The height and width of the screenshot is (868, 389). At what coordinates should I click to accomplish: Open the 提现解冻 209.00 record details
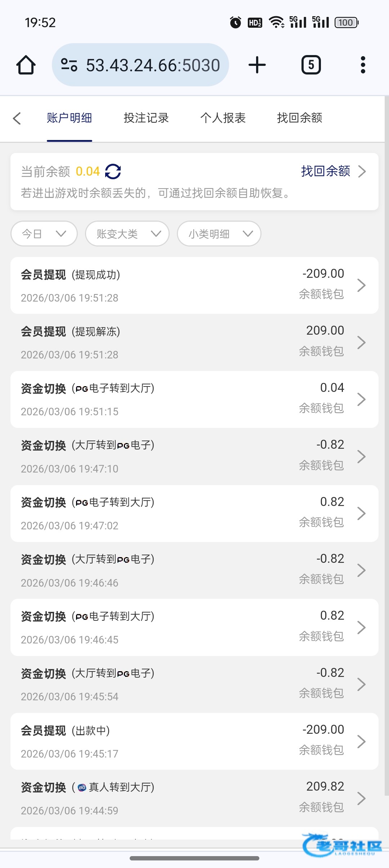click(x=194, y=342)
